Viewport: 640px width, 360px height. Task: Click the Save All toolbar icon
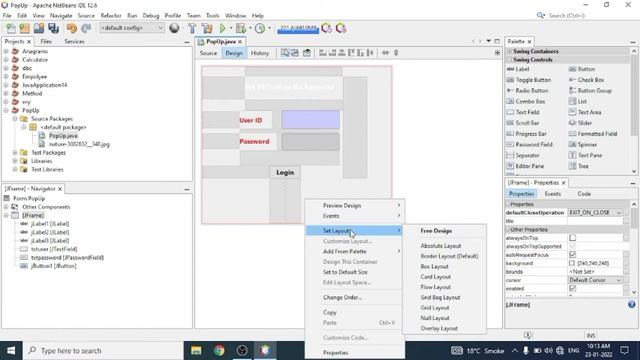[x=53, y=28]
